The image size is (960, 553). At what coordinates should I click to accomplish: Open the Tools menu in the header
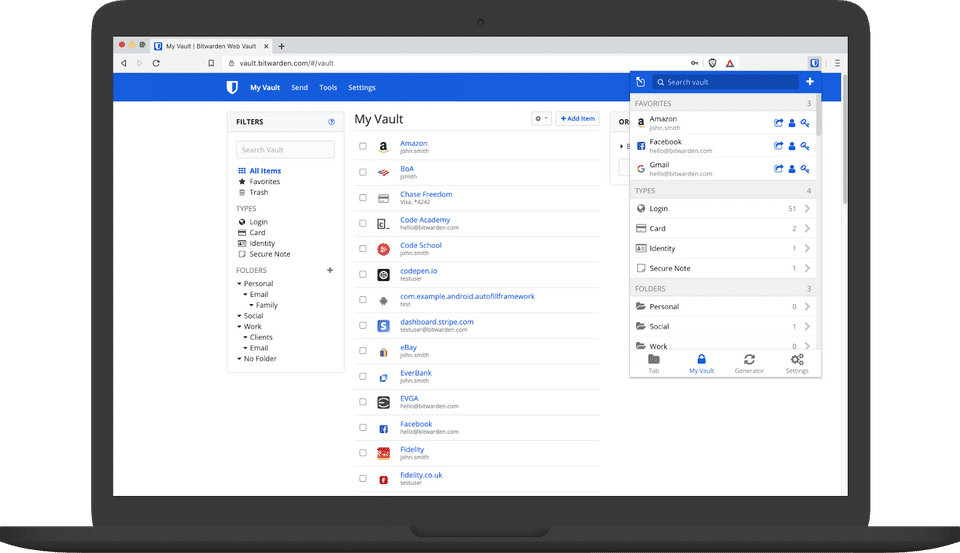point(328,88)
